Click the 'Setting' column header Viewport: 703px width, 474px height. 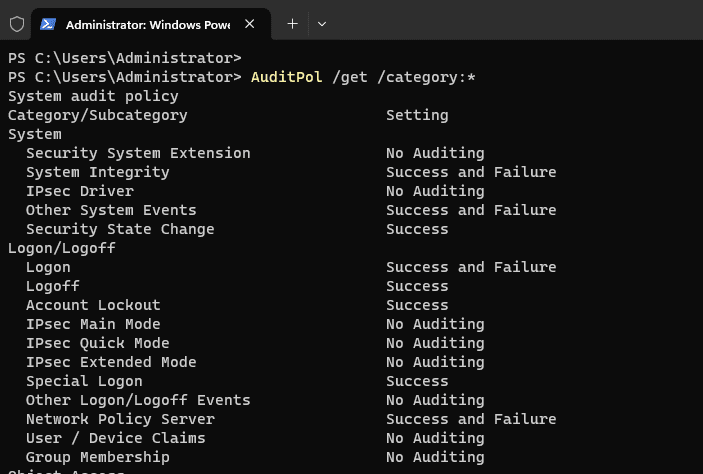click(417, 115)
